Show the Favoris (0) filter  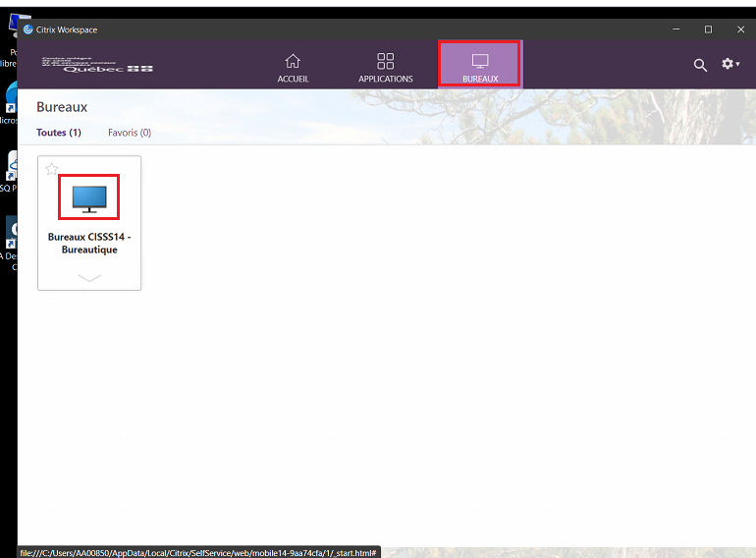point(130,133)
